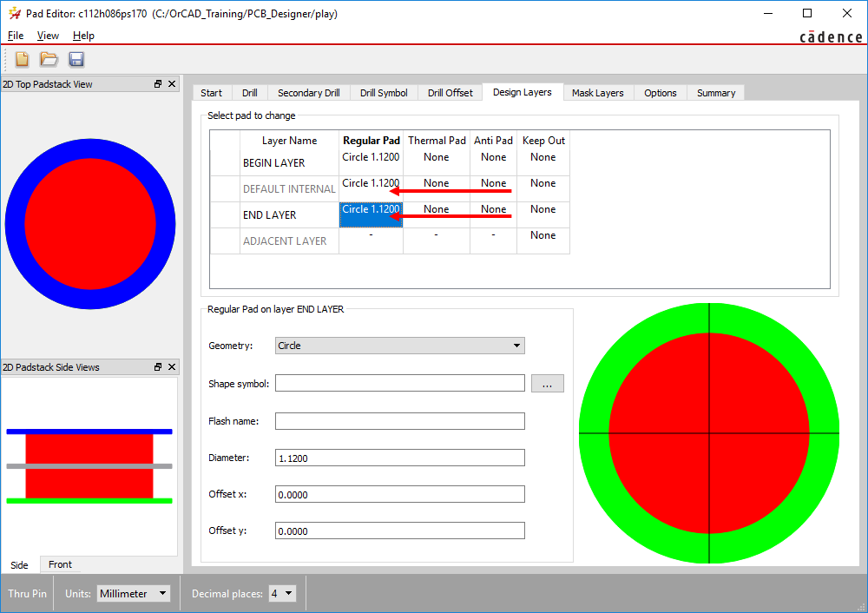The height and width of the screenshot is (613, 868).
Task: Select BEGIN LAYER Keep Out cell
Action: click(543, 163)
